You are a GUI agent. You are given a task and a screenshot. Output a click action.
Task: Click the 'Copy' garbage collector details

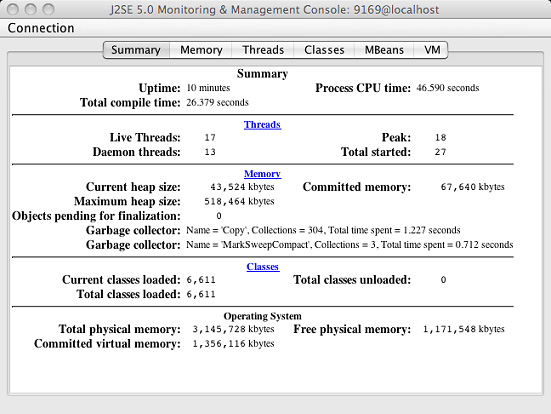point(323,230)
